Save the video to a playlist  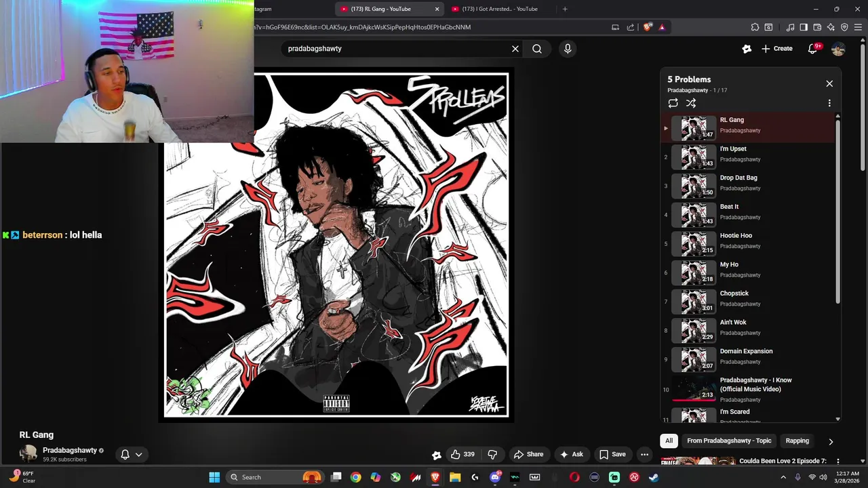(x=612, y=454)
